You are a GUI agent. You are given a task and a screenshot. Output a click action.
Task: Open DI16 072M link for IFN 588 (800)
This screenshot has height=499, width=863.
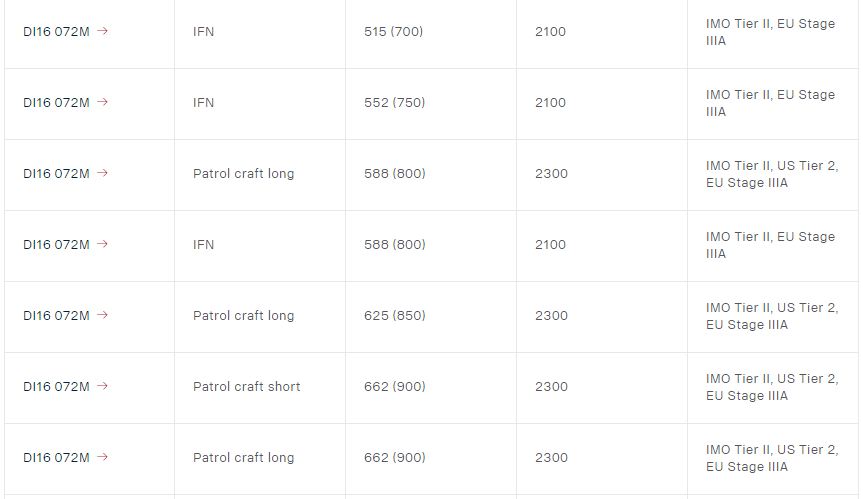[x=56, y=245]
